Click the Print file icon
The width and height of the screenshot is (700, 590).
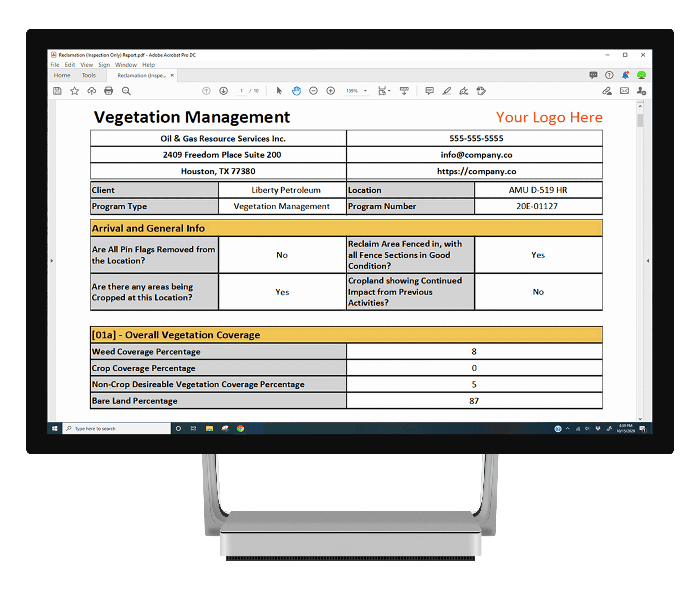tap(108, 91)
